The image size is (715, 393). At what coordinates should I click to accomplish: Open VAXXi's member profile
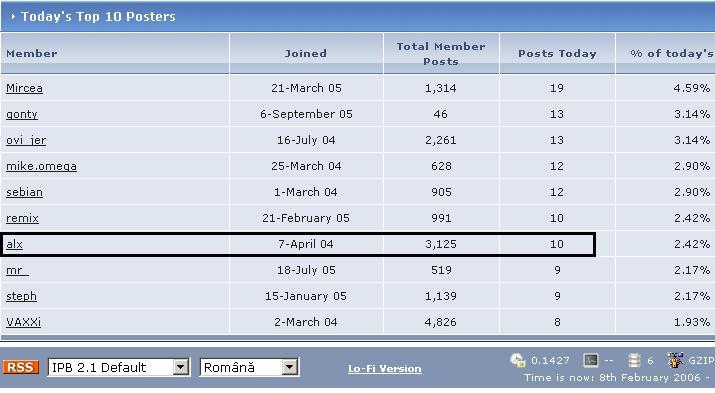[x=23, y=322]
